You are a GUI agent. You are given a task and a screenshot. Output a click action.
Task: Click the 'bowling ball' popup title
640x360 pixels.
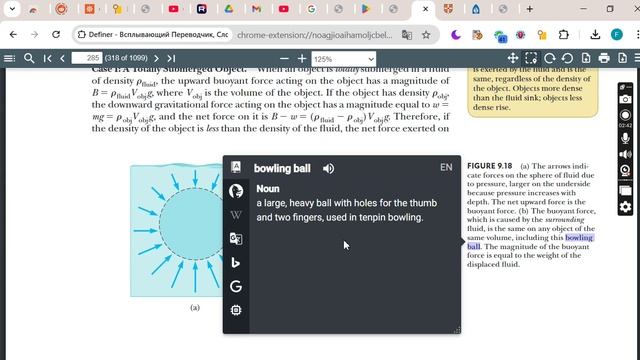[282, 168]
